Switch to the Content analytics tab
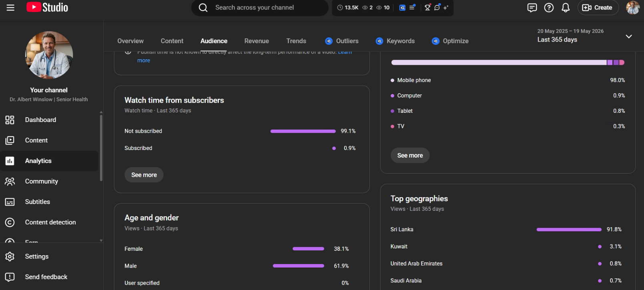Image resolution: width=644 pixels, height=290 pixels. click(x=172, y=41)
